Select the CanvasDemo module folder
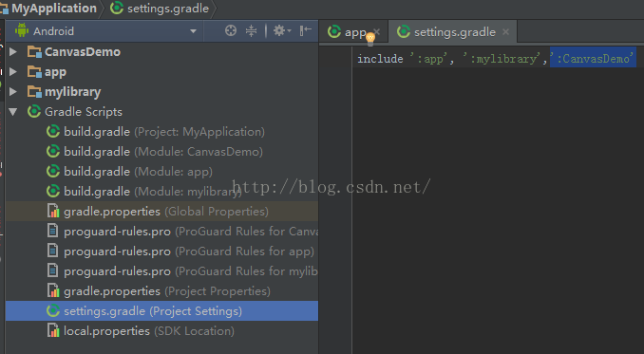 point(82,51)
